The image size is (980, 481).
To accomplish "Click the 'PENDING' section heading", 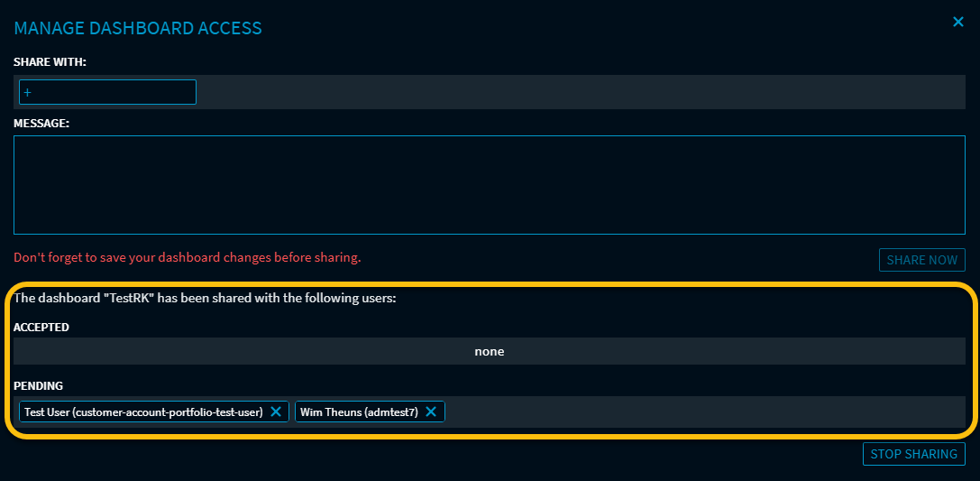I will click(x=38, y=385).
